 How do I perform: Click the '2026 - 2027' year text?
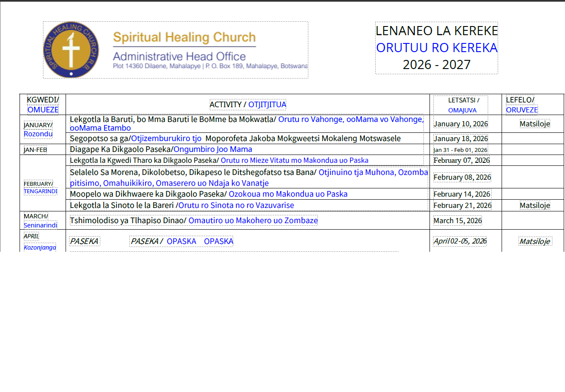[436, 65]
